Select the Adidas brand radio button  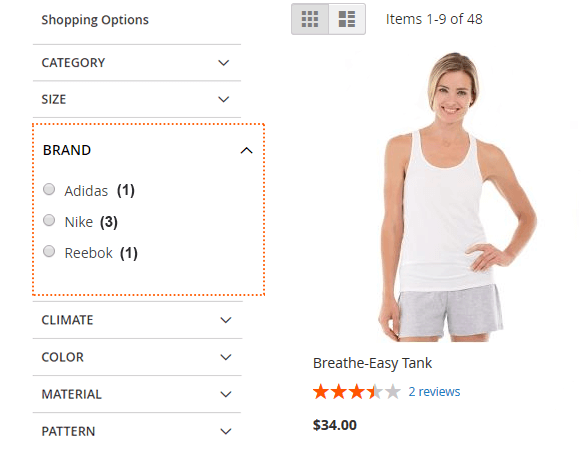coord(49,189)
